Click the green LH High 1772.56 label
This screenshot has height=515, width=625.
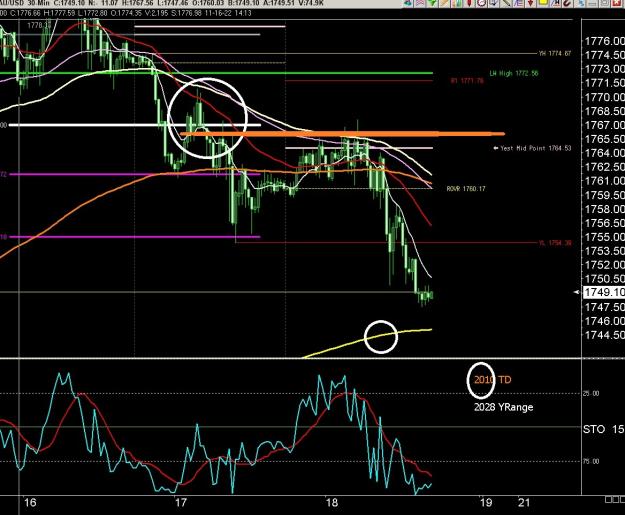[x=513, y=73]
